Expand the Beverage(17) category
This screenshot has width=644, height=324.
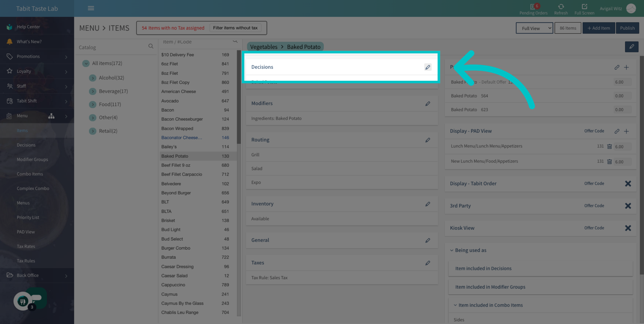click(93, 91)
